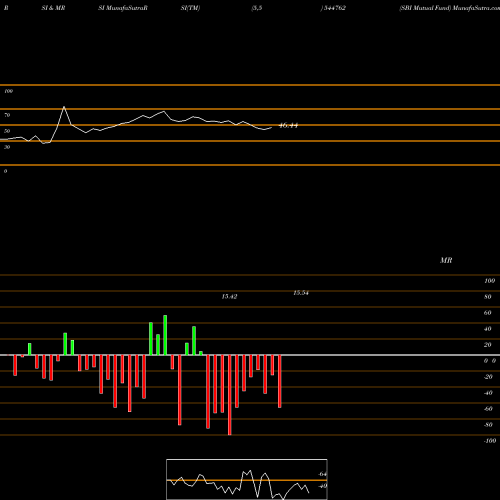Open the mini chart thumbnail at the bottom

(x=247, y=479)
